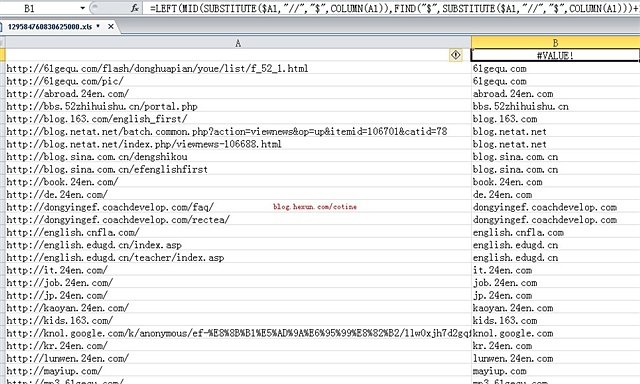Select the dongyingef.coachdevelop.com/rectea/ URL cell
Image resolution: width=640 pixels, height=384 pixels.
click(x=238, y=220)
